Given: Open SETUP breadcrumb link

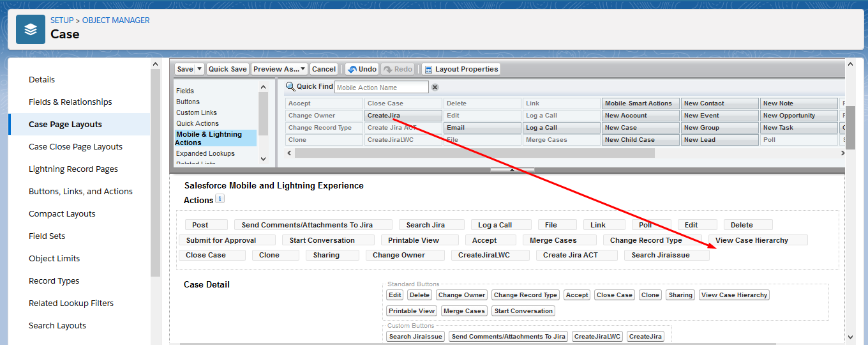Looking at the screenshot, I should click(x=62, y=20).
